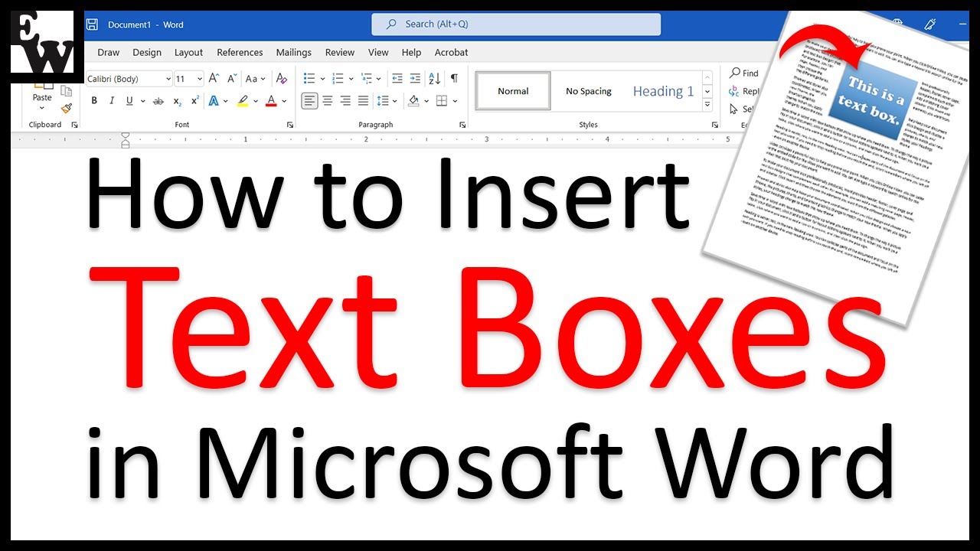980x551 pixels.
Task: Apply the No Spacing style
Action: pos(589,91)
